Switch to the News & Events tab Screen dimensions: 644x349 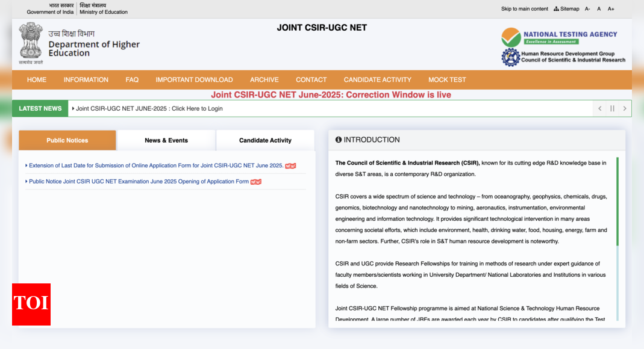tap(166, 140)
